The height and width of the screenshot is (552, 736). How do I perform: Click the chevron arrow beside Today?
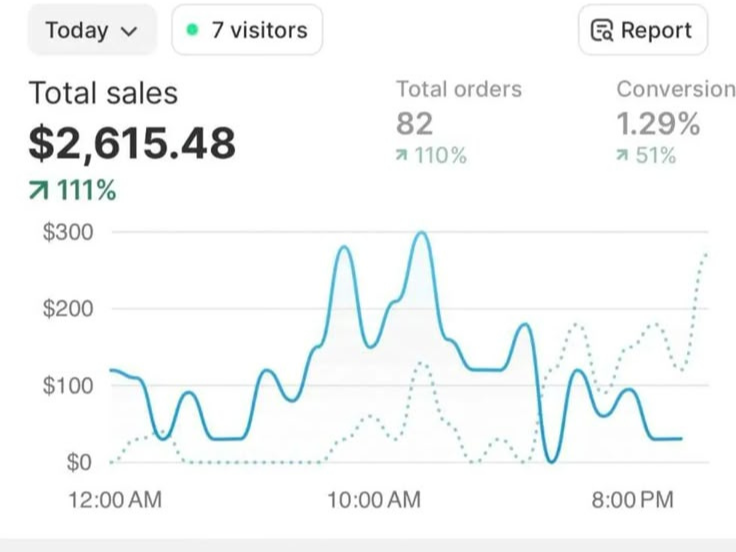click(128, 31)
